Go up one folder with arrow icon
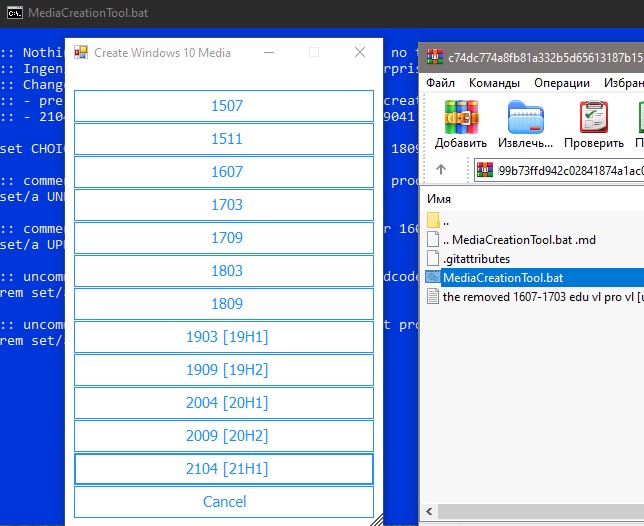The height and width of the screenshot is (526, 644). point(441,169)
